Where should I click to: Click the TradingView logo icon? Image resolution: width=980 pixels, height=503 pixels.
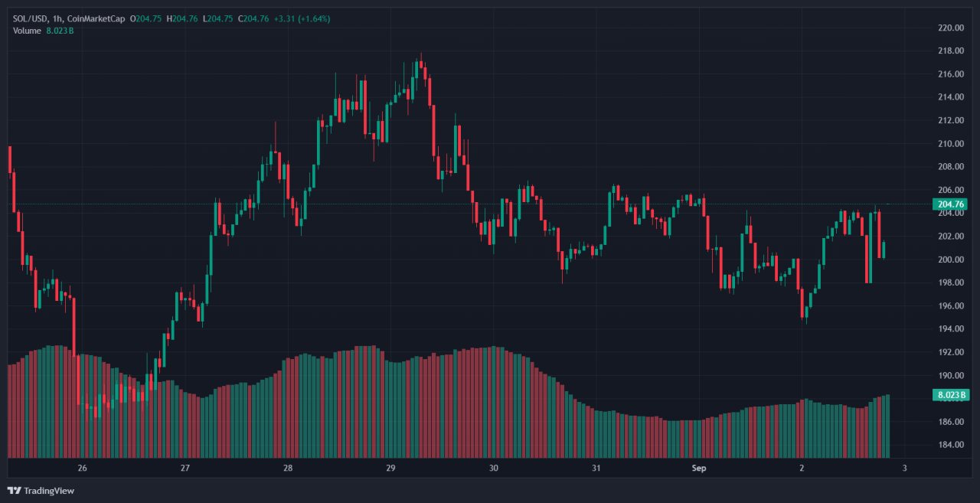click(15, 490)
